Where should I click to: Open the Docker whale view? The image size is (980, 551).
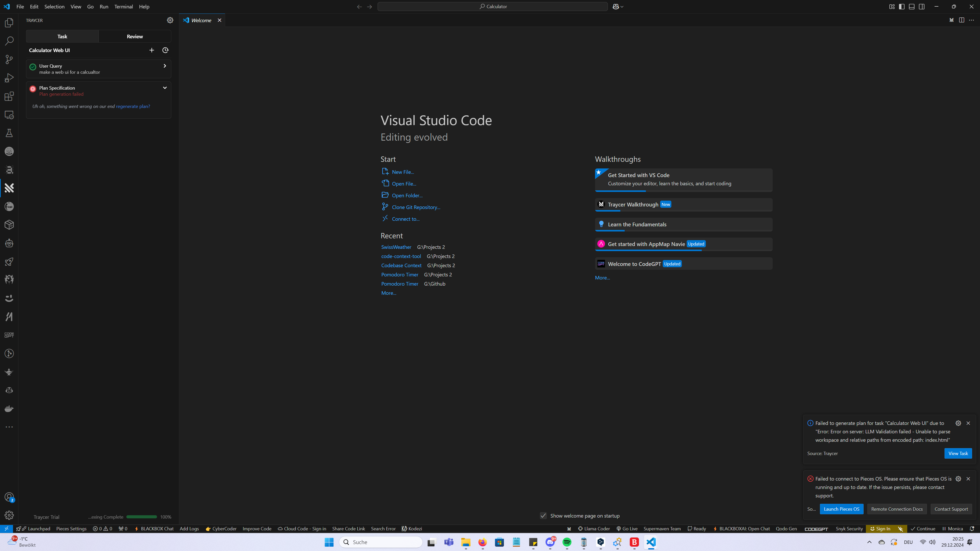click(9, 409)
